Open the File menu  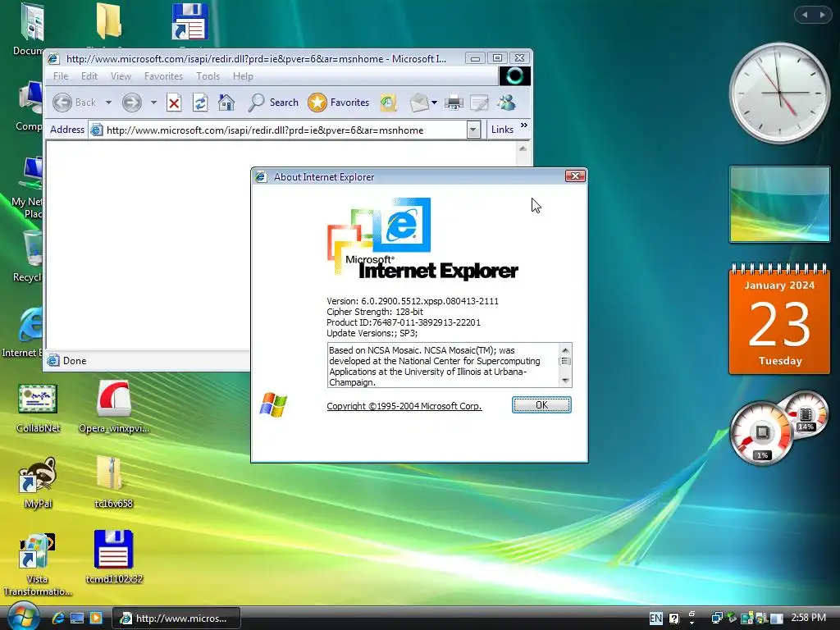(x=61, y=76)
